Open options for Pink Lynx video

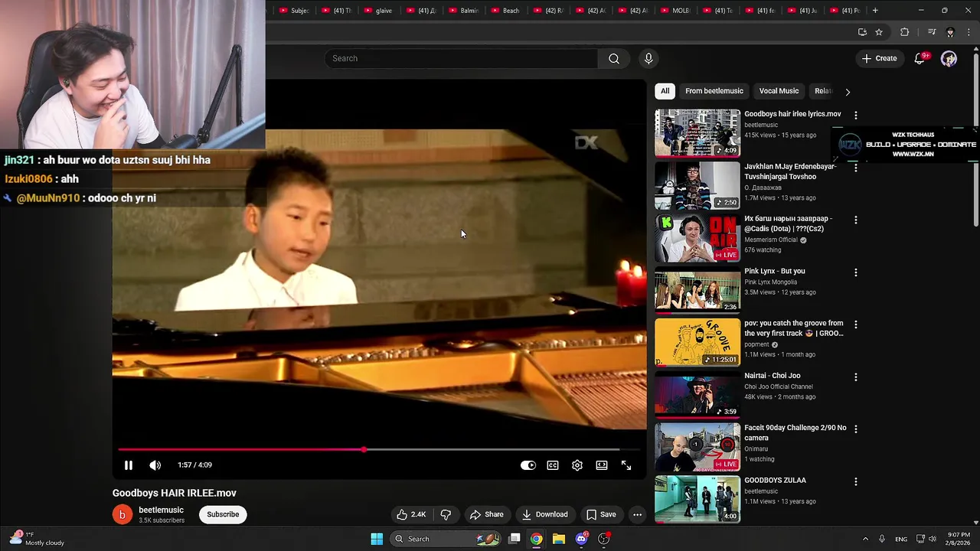click(855, 272)
